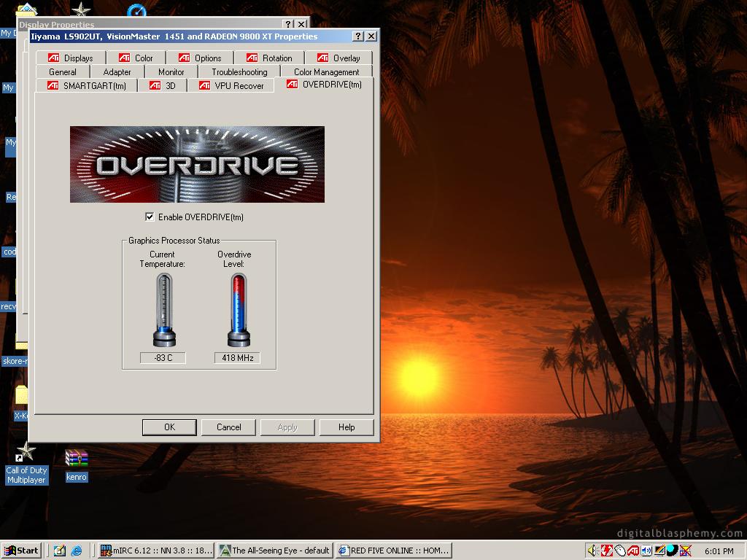Select the Monitor tab
Viewport: 747px width, 560px height.
171,72
